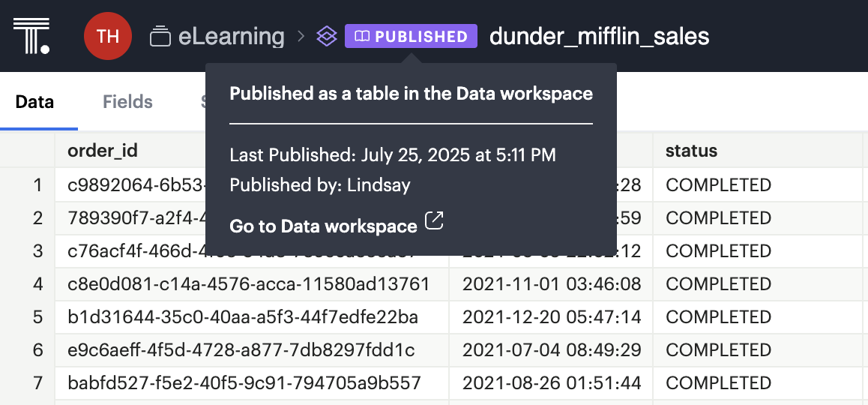Click the status column header
Screen dimensions: 868x405
coord(691,151)
